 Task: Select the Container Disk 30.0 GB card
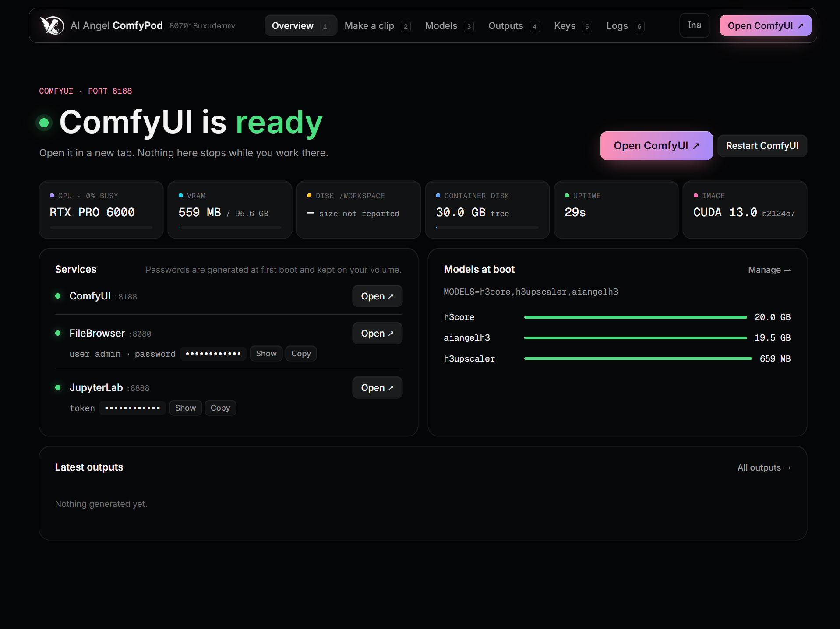point(487,210)
